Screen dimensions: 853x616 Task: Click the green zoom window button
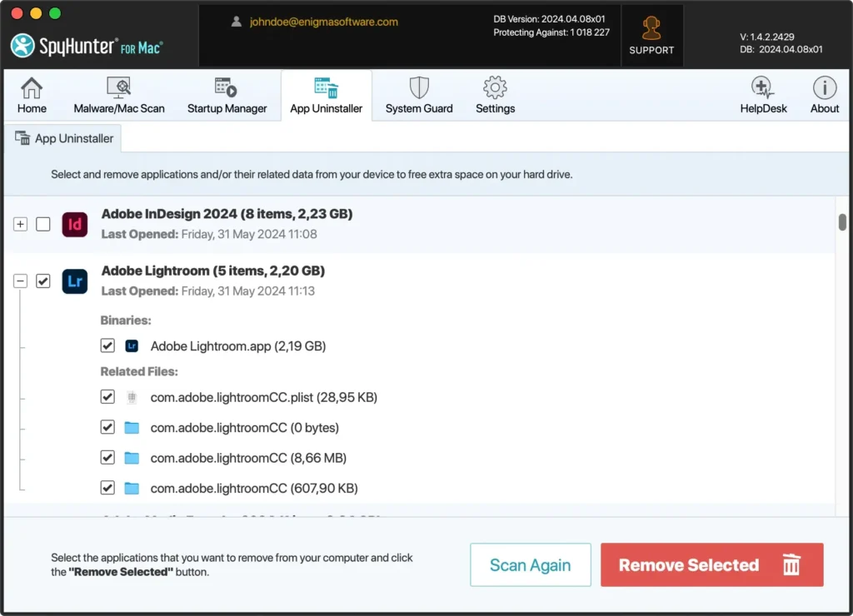click(55, 13)
